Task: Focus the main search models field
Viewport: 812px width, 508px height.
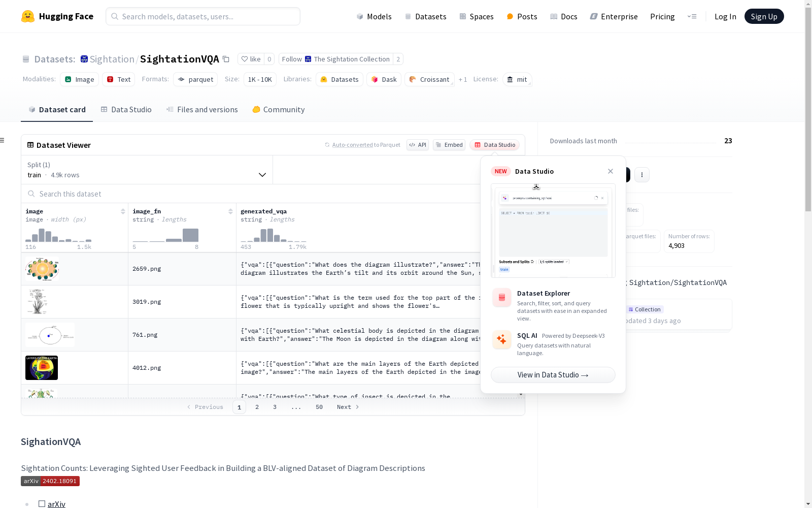Action: point(203,16)
